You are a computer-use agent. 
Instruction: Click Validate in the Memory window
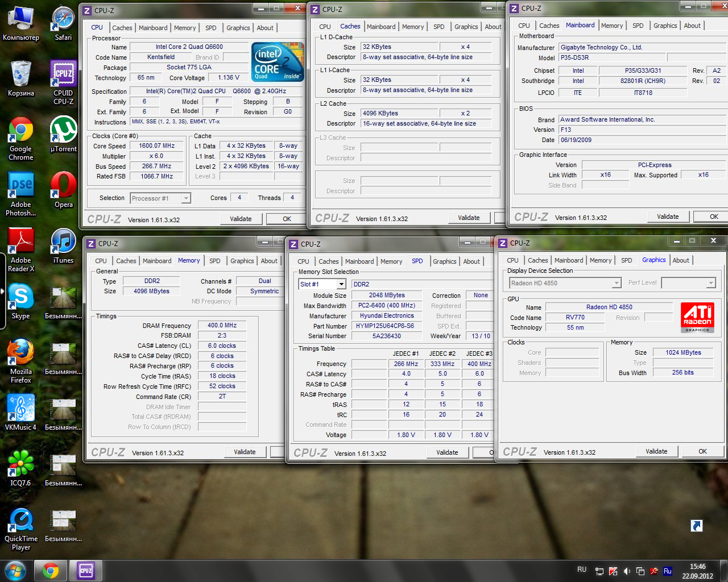(x=245, y=452)
